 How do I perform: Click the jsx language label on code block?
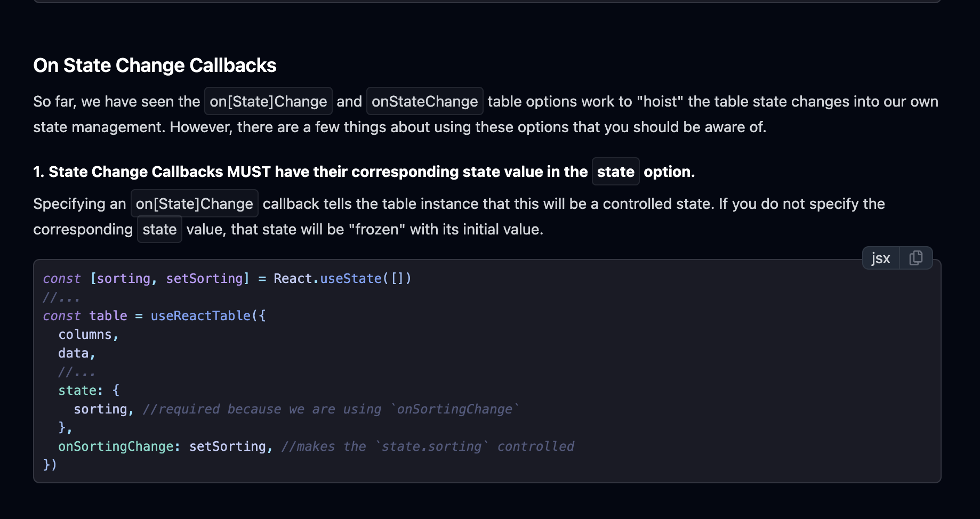[881, 258]
